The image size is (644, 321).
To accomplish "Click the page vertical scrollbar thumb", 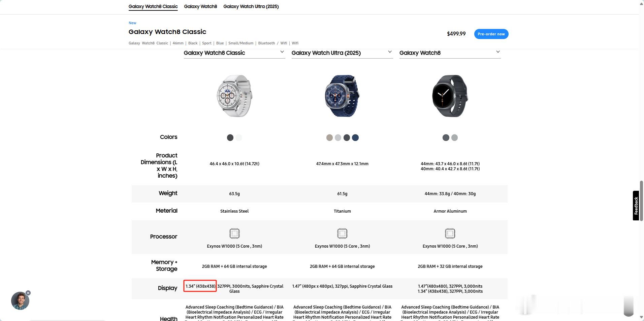I will coord(641,201).
